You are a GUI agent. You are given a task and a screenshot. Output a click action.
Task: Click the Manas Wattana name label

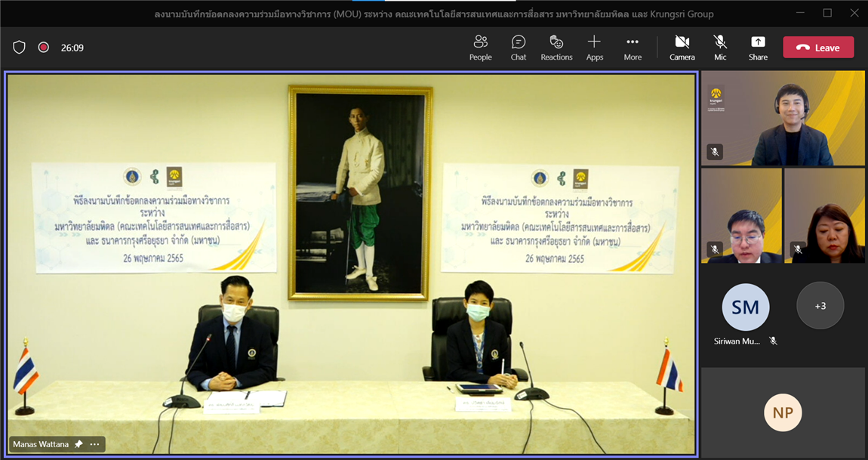[x=41, y=444]
